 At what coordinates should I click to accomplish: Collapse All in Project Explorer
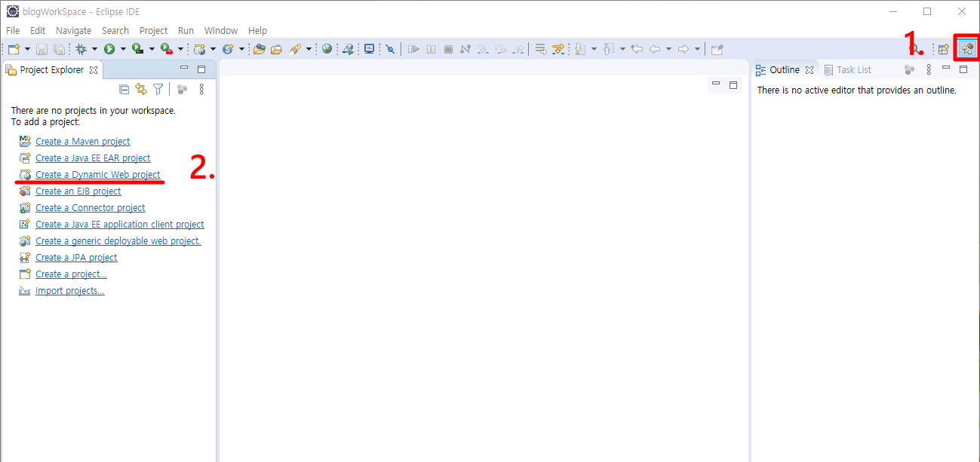coord(124,89)
